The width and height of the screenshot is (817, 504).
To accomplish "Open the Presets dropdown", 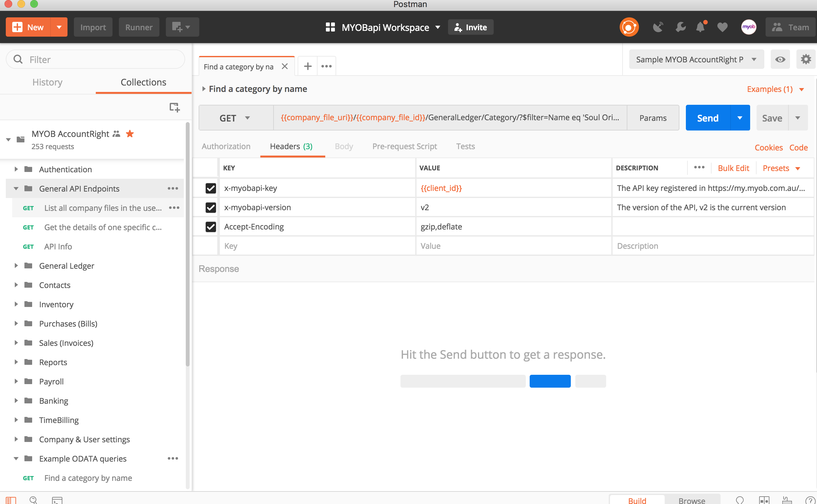I will coord(781,168).
